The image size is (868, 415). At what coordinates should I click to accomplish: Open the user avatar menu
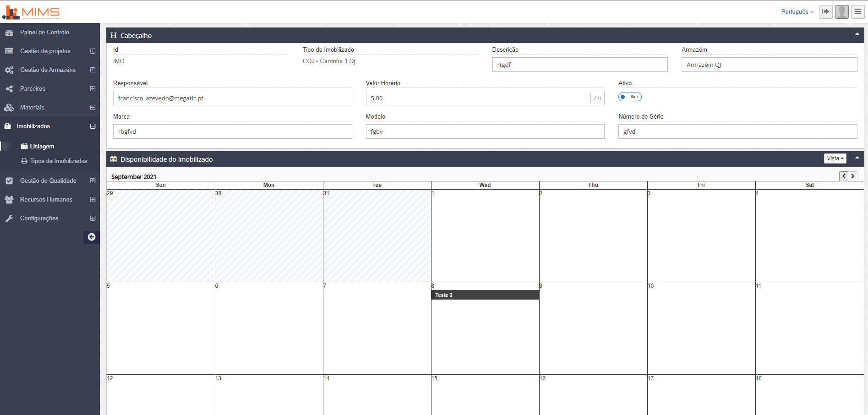(841, 11)
